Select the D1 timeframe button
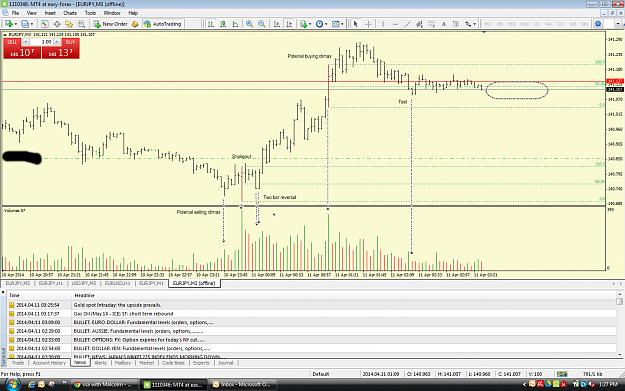Image resolution: width=625 pixels, height=391 pixels. click(x=561, y=24)
